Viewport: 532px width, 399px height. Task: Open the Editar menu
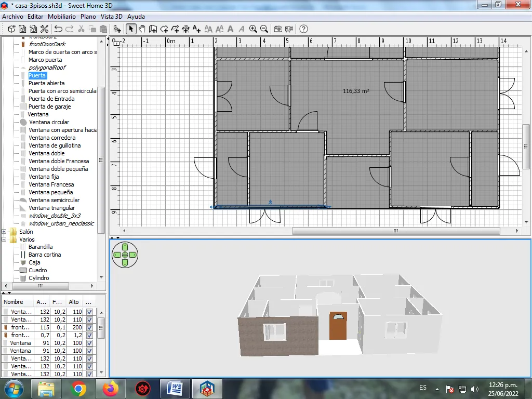coord(35,17)
